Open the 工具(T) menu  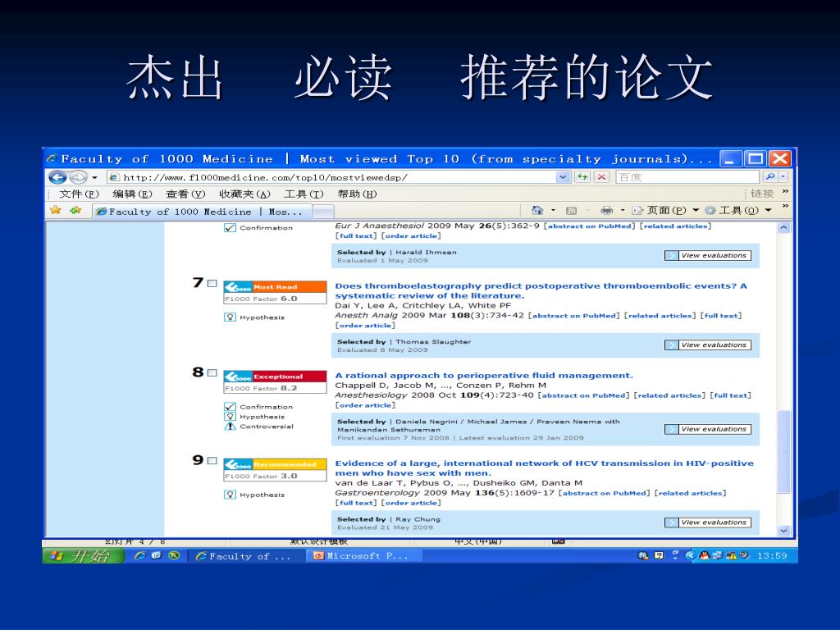tap(304, 194)
